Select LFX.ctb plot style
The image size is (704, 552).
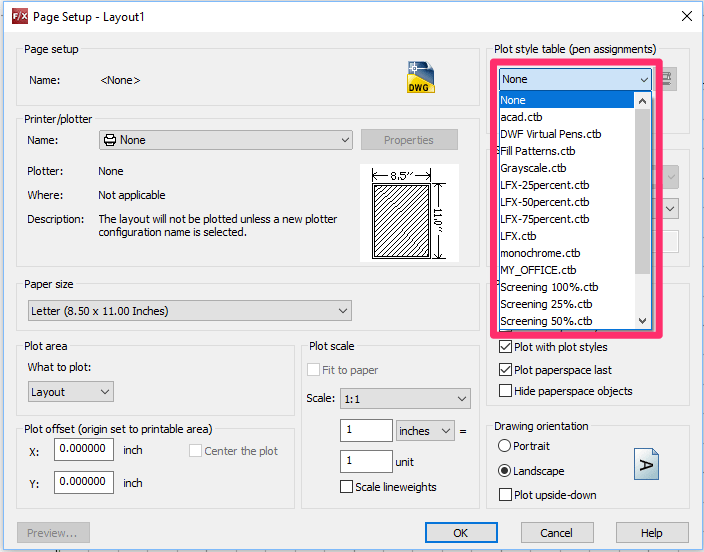point(567,236)
